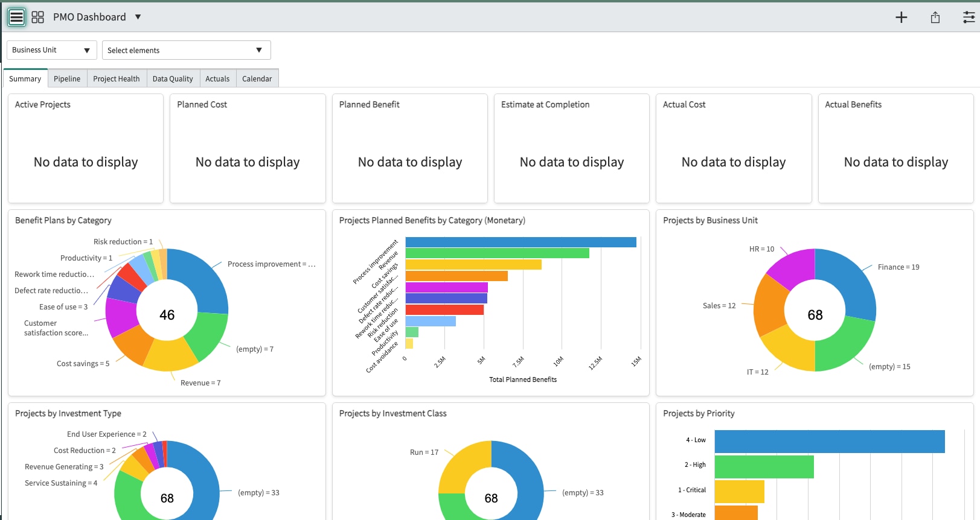This screenshot has width=980, height=520.
Task: Click Estimate at Completion widget title
Action: click(545, 104)
